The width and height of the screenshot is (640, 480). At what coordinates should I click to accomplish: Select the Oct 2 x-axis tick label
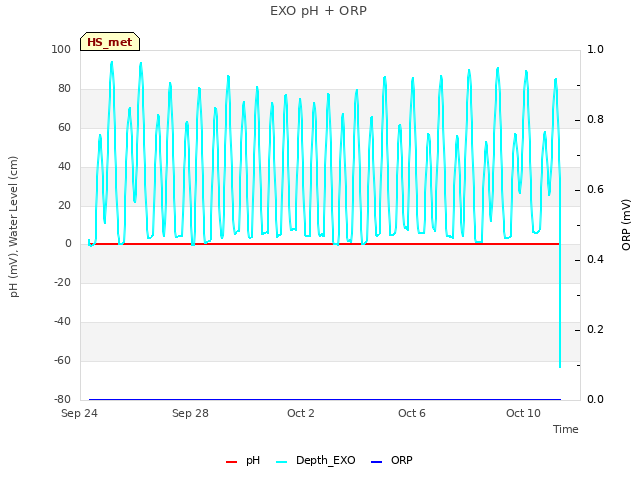[x=301, y=413]
